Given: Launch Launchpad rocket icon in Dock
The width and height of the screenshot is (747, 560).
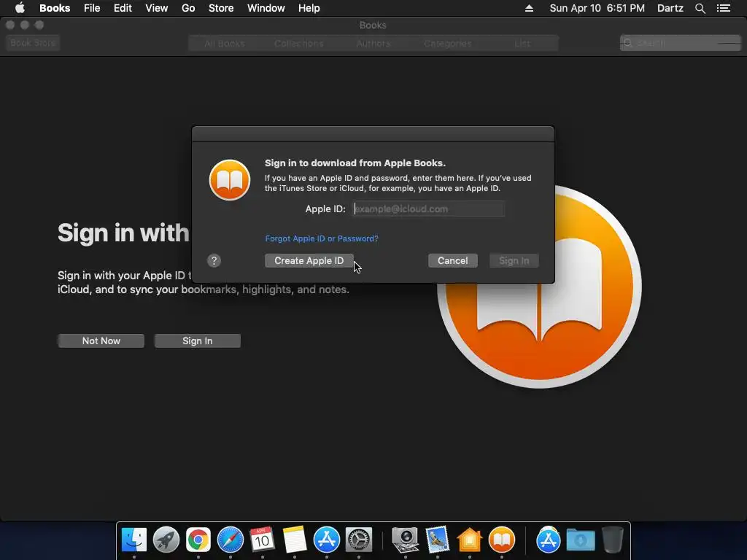Looking at the screenshot, I should click(166, 540).
